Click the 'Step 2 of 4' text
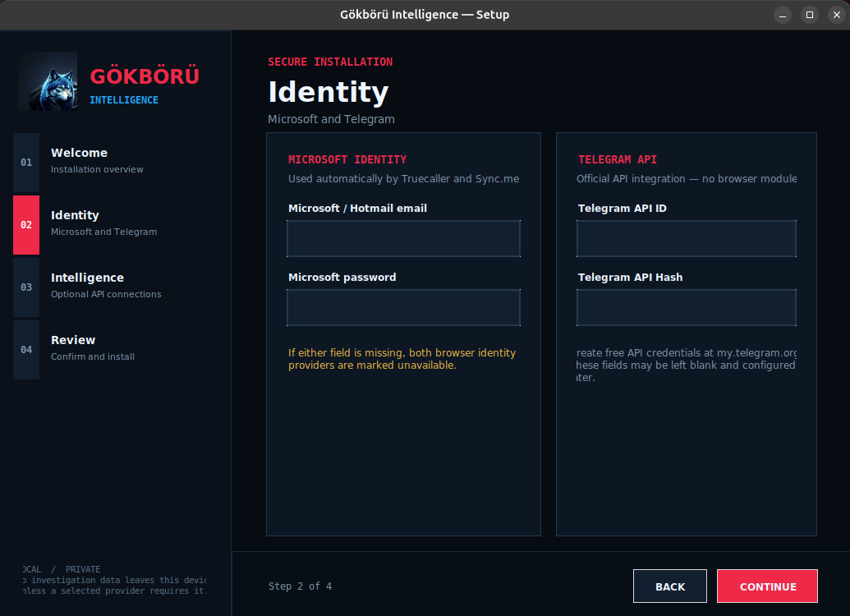850x616 pixels. (x=300, y=586)
